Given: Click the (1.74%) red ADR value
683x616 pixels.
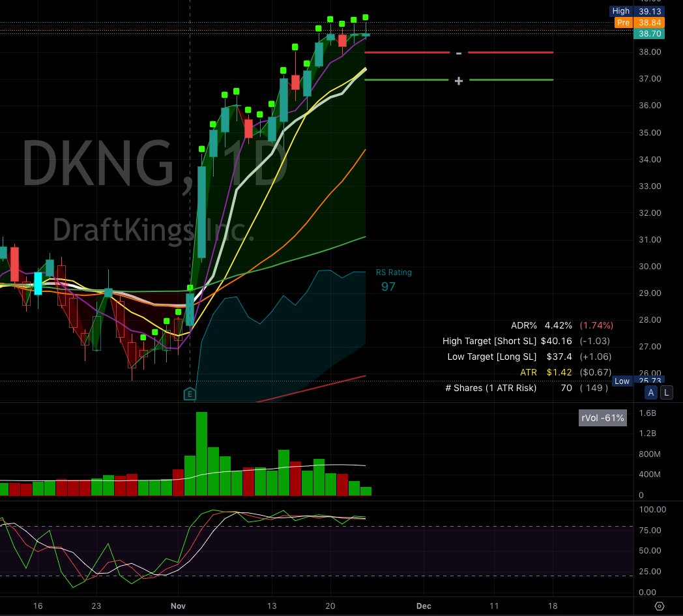Looking at the screenshot, I should (596, 325).
